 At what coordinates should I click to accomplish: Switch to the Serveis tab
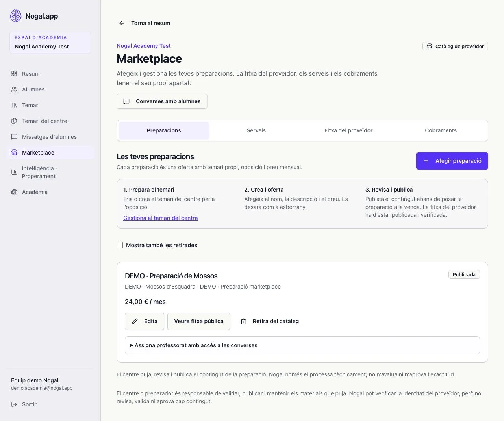pos(256,130)
